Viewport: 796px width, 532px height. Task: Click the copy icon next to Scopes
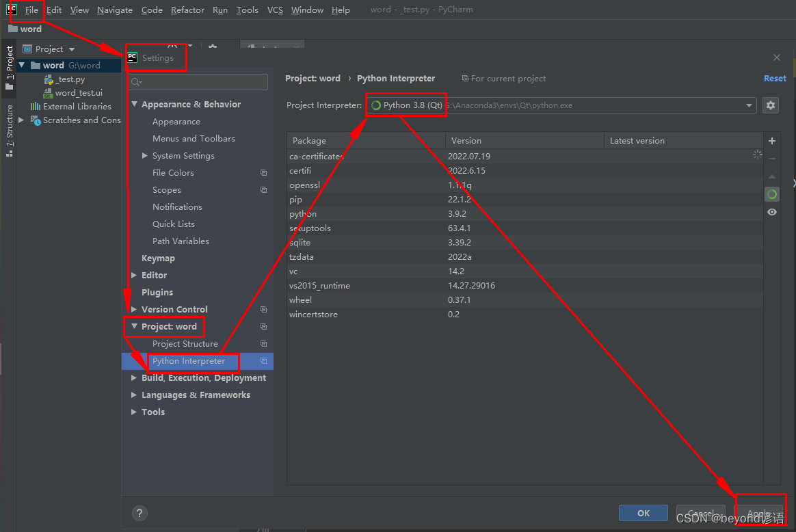[263, 190]
